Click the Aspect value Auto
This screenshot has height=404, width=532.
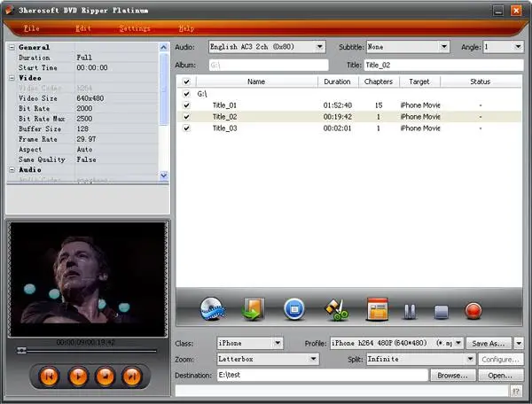tap(84, 149)
